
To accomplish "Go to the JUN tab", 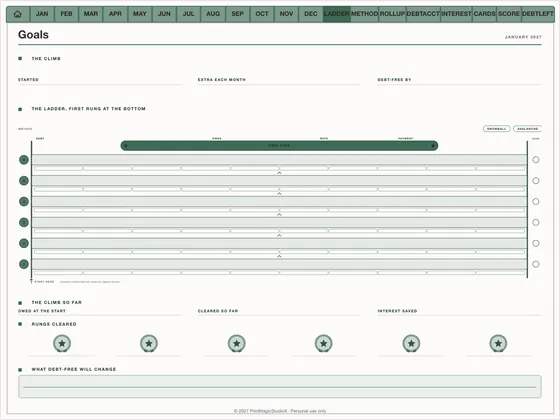I will (164, 14).
